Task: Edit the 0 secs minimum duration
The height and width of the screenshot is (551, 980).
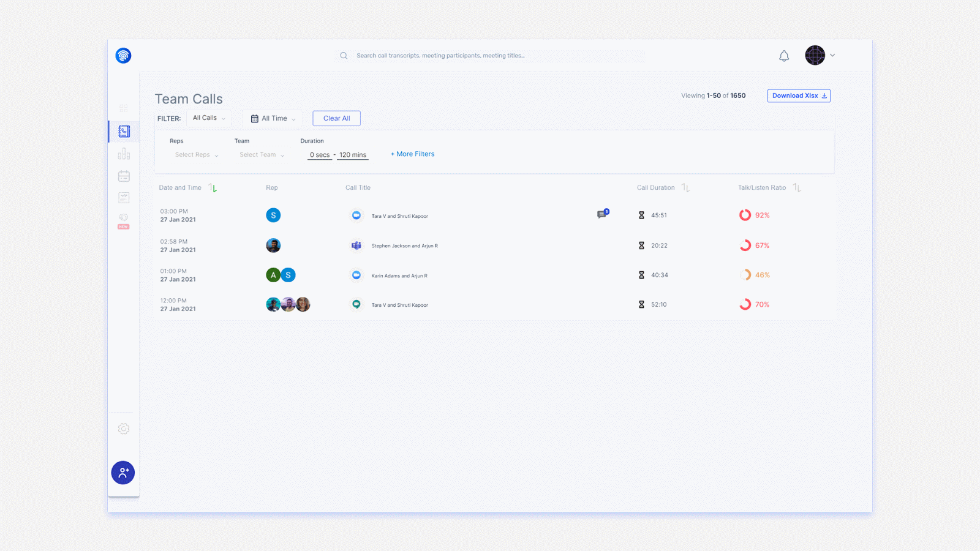Action: [320, 155]
